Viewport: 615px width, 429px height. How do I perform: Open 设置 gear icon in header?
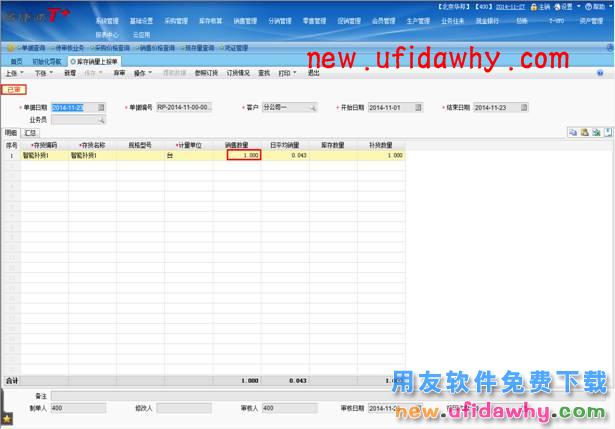pos(557,7)
